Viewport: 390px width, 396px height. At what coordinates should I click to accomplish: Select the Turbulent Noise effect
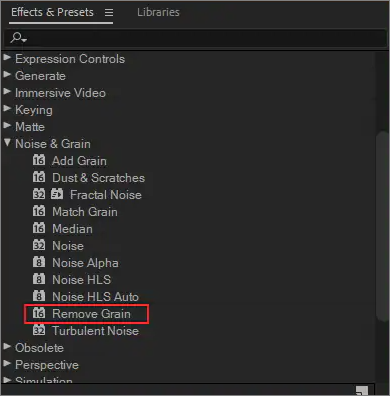(x=95, y=331)
